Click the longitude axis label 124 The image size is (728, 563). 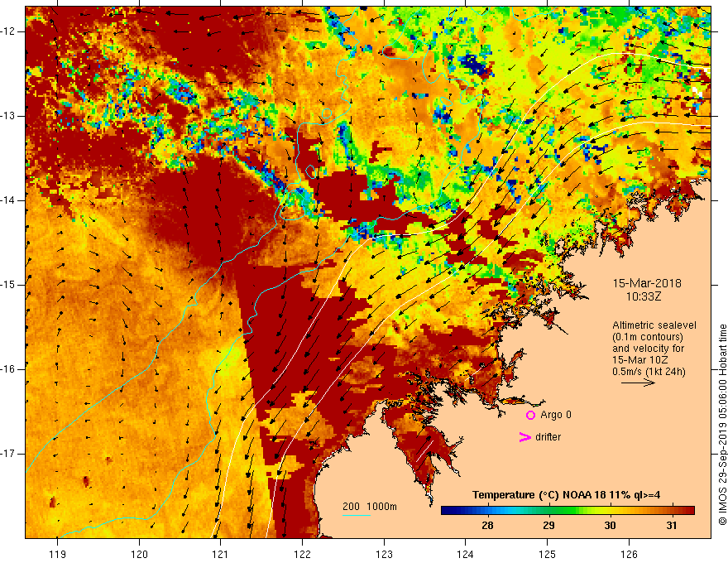[466, 554]
